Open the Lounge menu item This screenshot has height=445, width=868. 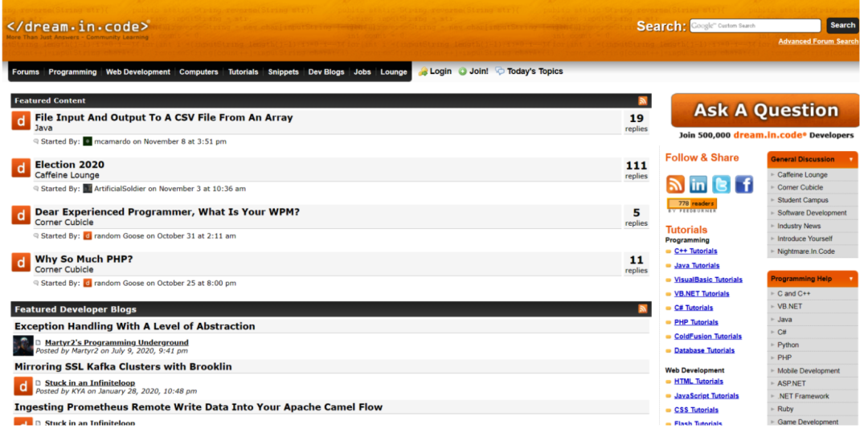(x=394, y=72)
